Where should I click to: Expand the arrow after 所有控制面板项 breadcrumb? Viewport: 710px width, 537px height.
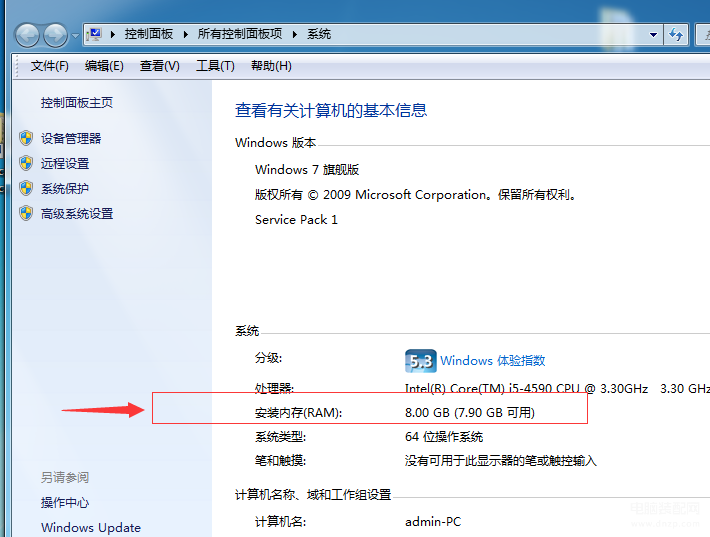(x=295, y=34)
